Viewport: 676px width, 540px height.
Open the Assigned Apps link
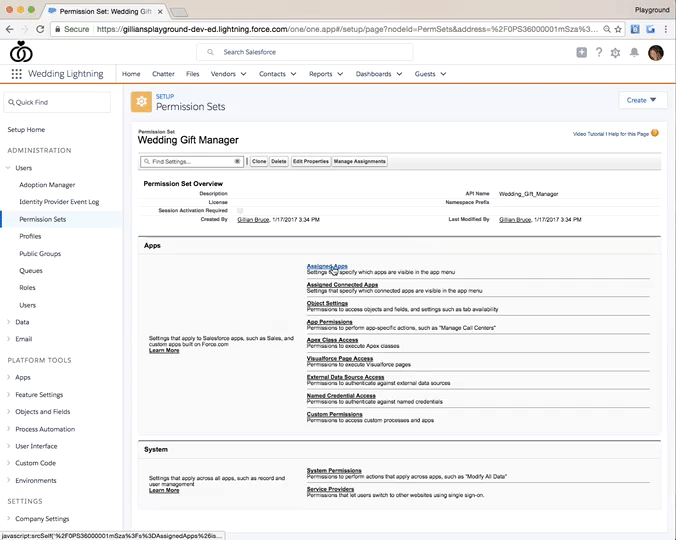tap(327, 266)
